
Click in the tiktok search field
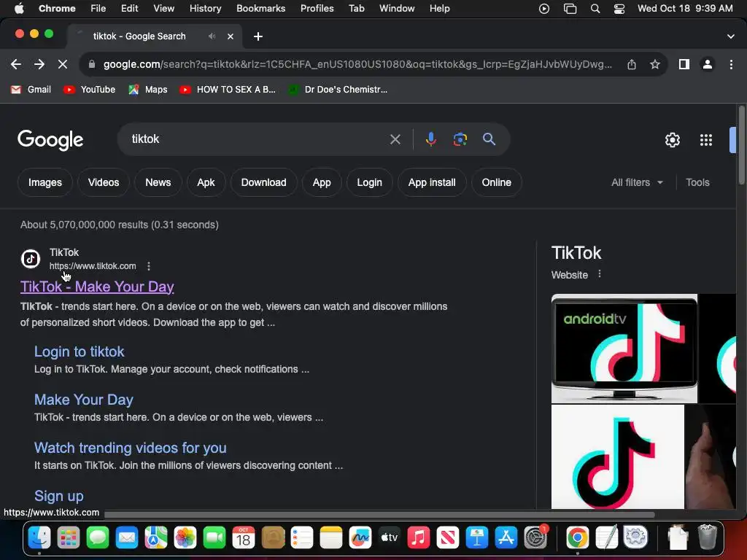tap(258, 139)
